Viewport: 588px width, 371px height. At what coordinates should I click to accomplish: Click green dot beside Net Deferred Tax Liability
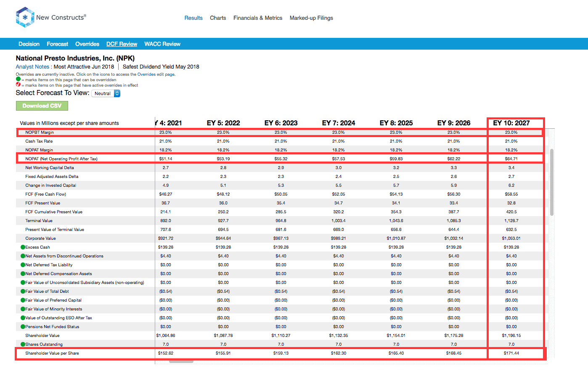pyautogui.click(x=23, y=265)
